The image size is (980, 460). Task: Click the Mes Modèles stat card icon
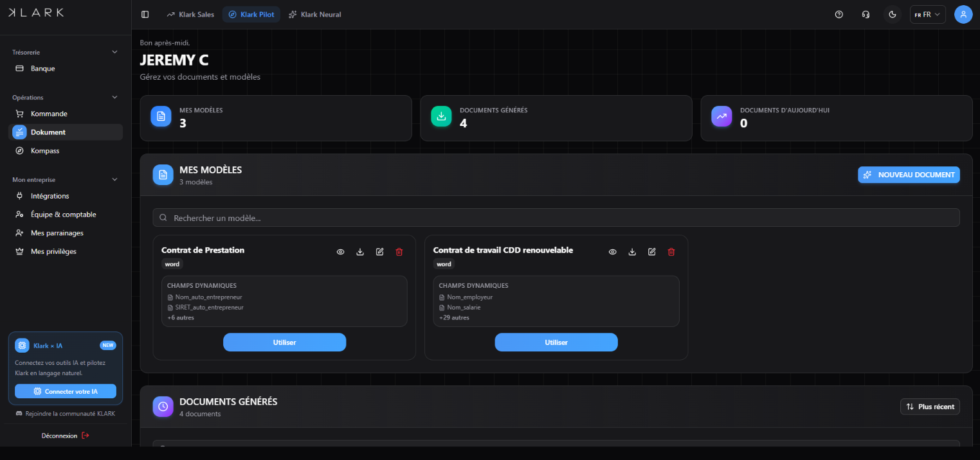(161, 116)
